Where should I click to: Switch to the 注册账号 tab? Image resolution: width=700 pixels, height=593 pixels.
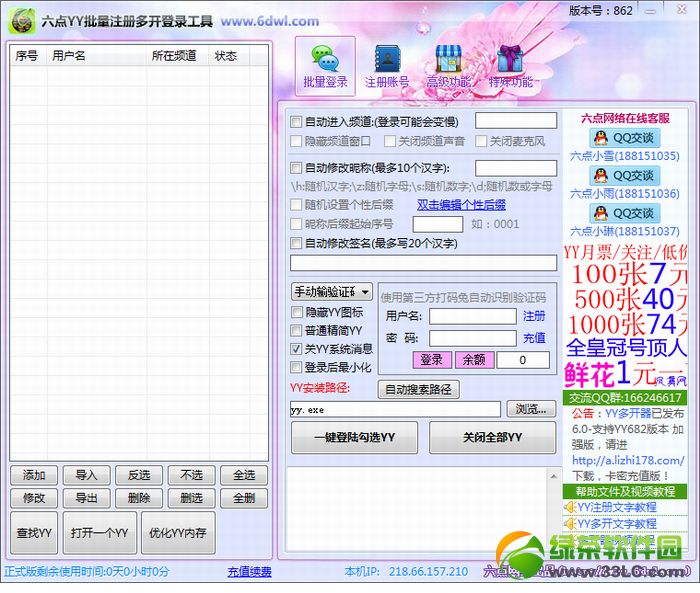[387, 66]
